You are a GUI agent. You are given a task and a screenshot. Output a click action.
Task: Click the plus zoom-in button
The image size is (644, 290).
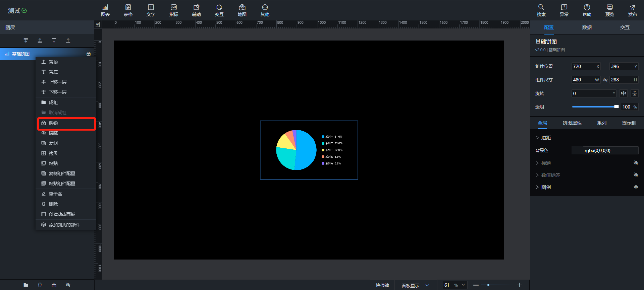520,285
